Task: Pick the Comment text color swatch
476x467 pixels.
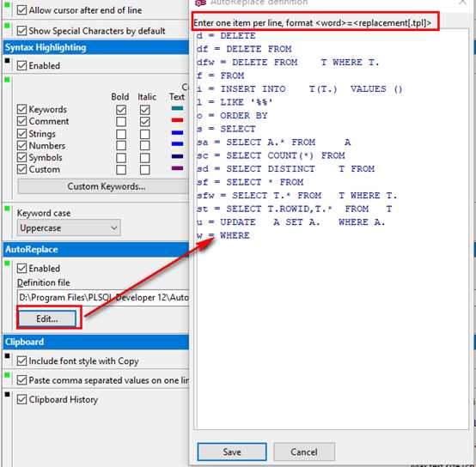Action: 177,120
